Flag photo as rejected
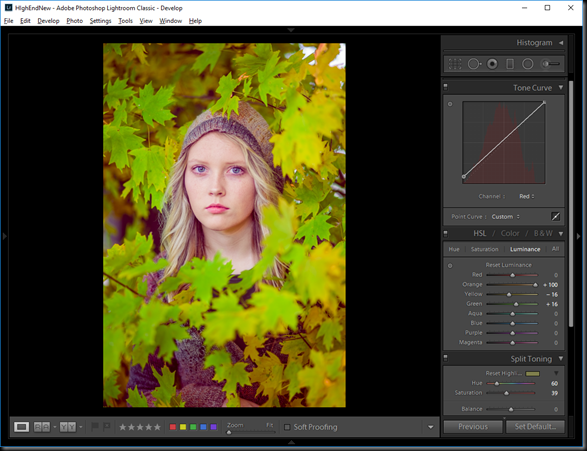The width and height of the screenshot is (587, 451). pyautogui.click(x=107, y=426)
